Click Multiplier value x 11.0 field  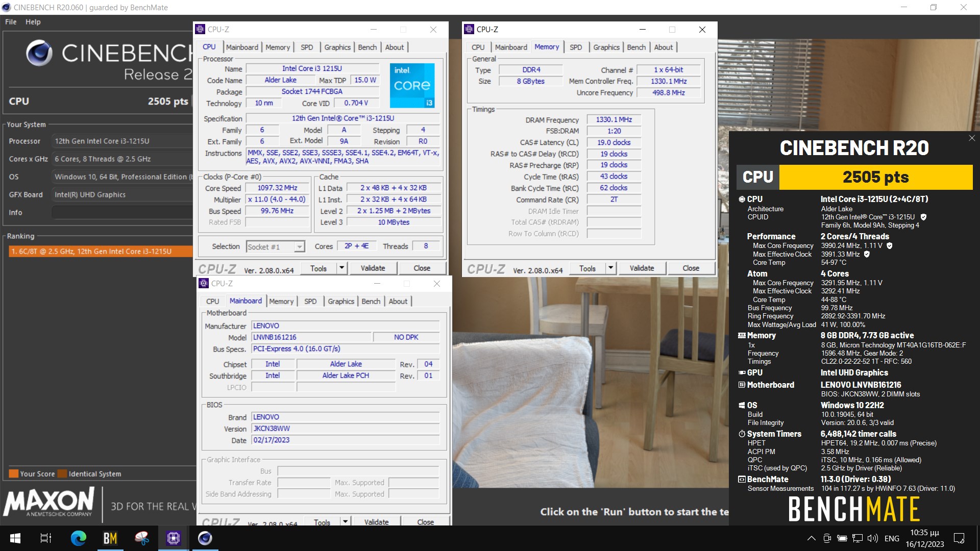click(277, 199)
